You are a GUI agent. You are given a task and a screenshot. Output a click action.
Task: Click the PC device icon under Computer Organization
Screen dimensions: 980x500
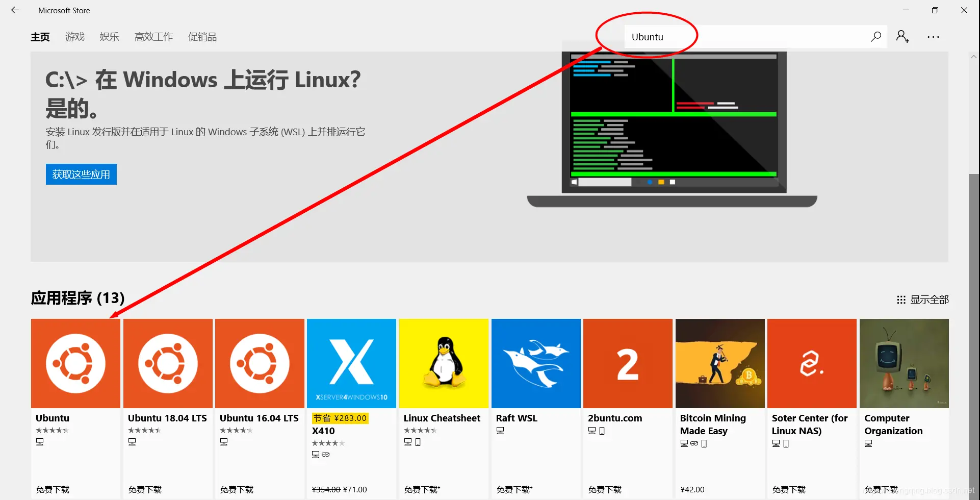[868, 443]
